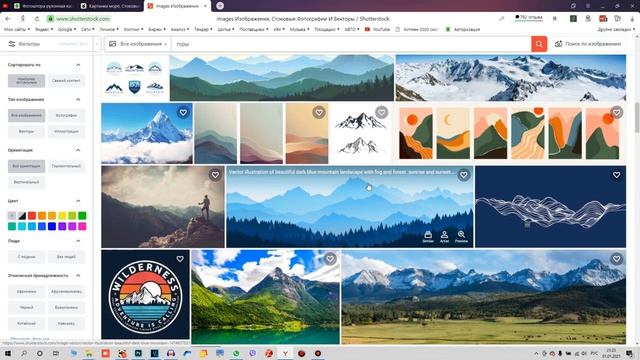Favorite the Wilderness badge image
Image resolution: width=640 pixels, height=360 pixels.
click(180, 259)
